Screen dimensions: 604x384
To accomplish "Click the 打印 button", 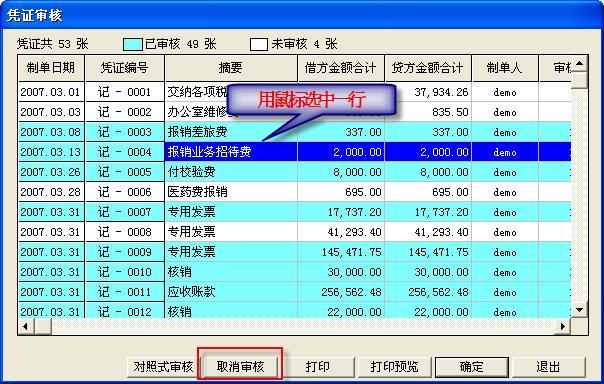I will [317, 366].
